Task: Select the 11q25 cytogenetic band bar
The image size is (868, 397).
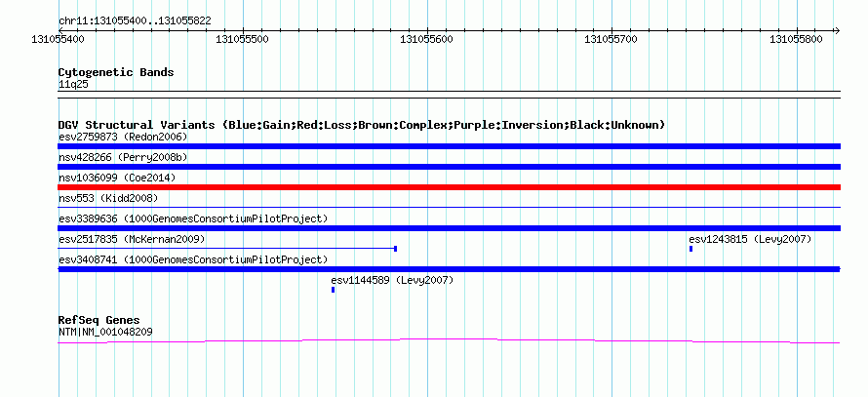Action: coord(450,94)
